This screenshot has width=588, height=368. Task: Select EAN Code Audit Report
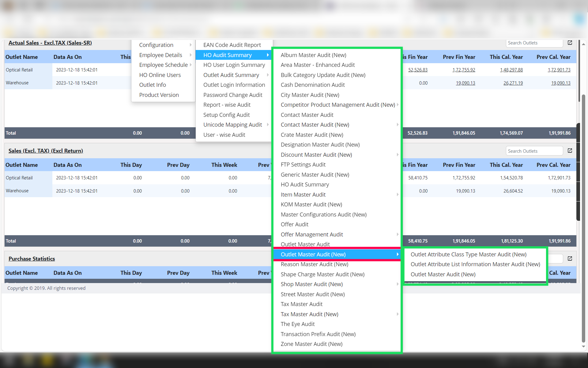coord(232,45)
